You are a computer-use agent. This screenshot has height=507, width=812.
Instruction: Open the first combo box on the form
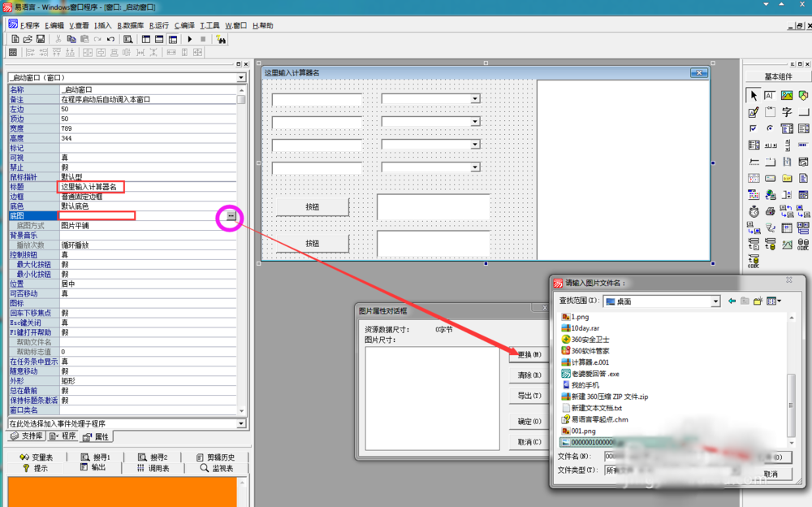475,99
